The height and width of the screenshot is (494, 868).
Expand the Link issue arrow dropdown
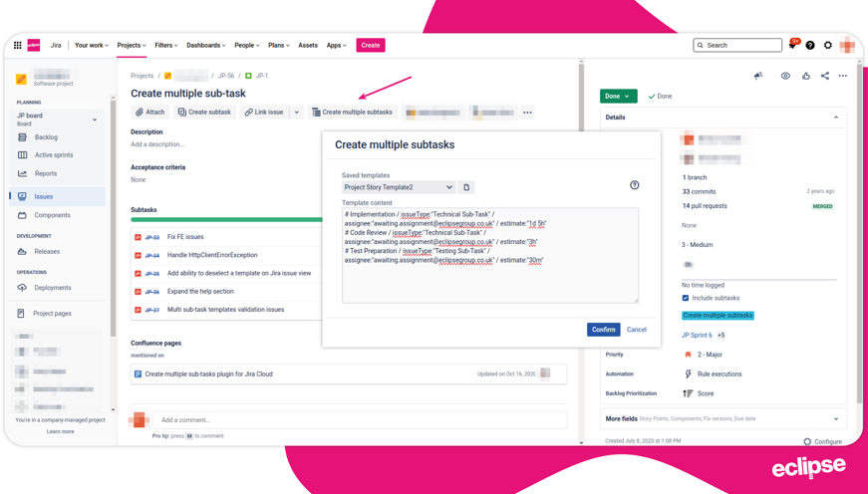[x=297, y=113]
